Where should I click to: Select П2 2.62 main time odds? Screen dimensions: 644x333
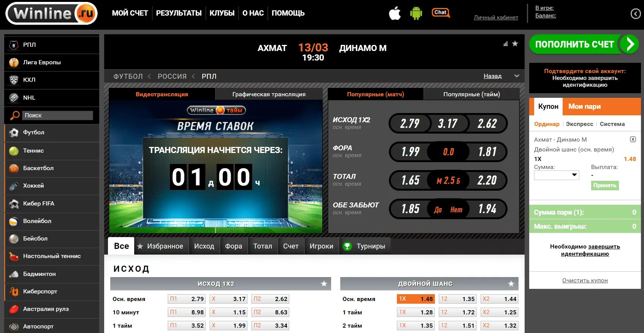pos(270,299)
